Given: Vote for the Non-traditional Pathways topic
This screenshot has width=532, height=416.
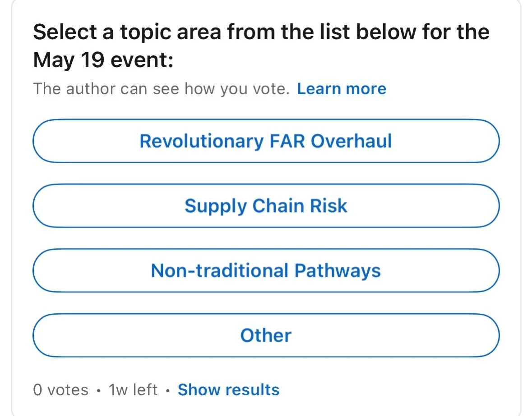Looking at the screenshot, I should 266,270.
